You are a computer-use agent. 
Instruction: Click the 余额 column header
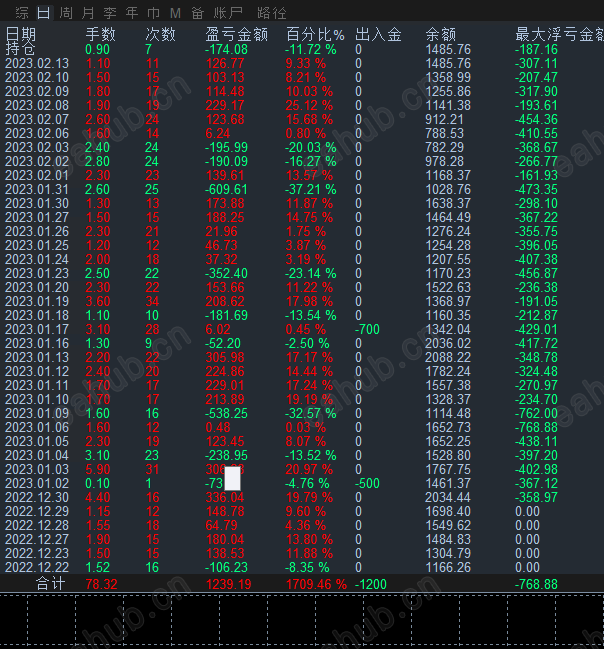[440, 34]
